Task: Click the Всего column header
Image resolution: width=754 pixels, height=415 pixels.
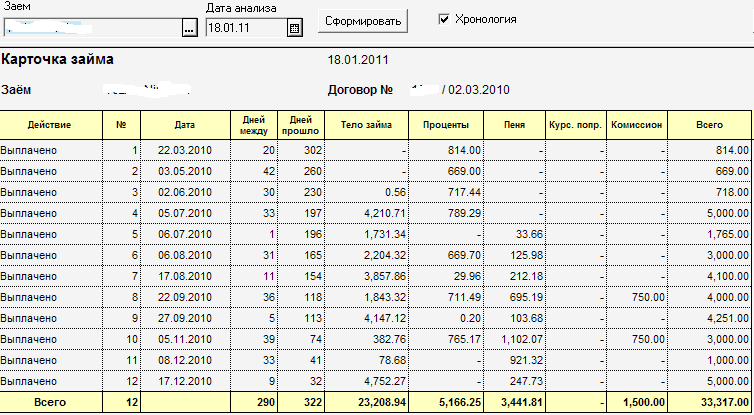Action: [710, 125]
